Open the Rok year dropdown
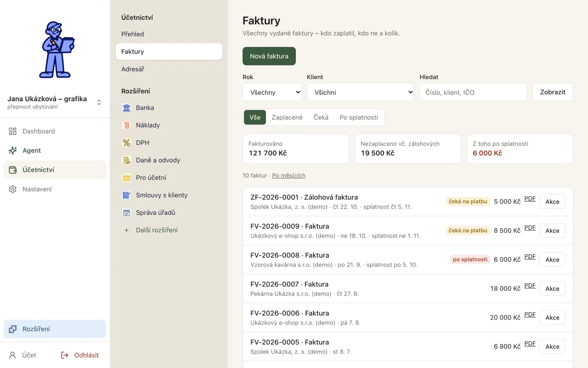The width and height of the screenshot is (588, 368). 272,92
